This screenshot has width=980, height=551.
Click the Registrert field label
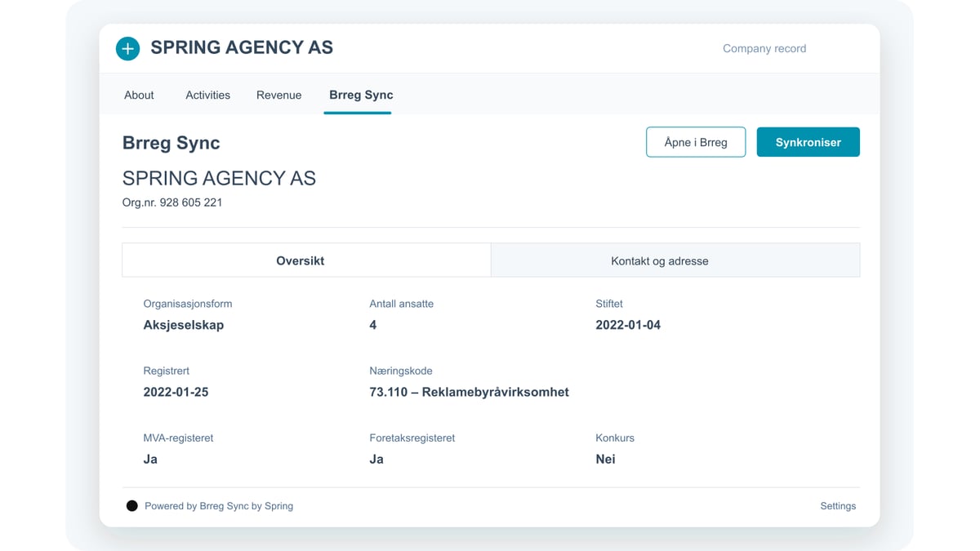[x=166, y=371]
